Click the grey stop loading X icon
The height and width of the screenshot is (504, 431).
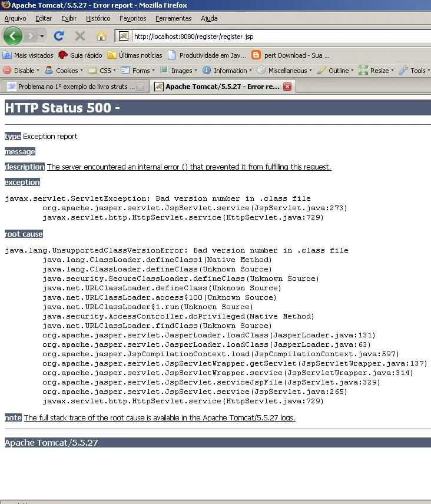pos(79,36)
